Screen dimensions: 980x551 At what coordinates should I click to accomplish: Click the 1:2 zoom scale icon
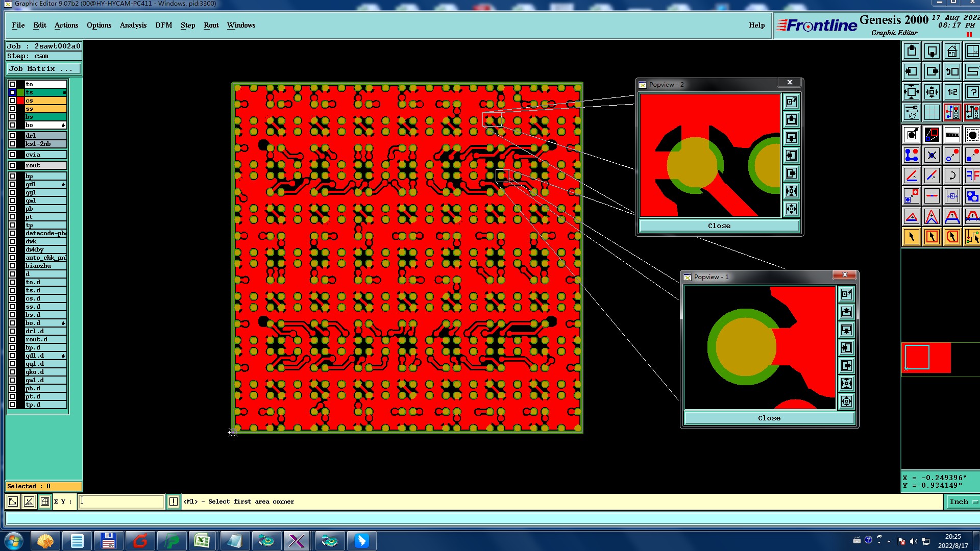click(952, 92)
